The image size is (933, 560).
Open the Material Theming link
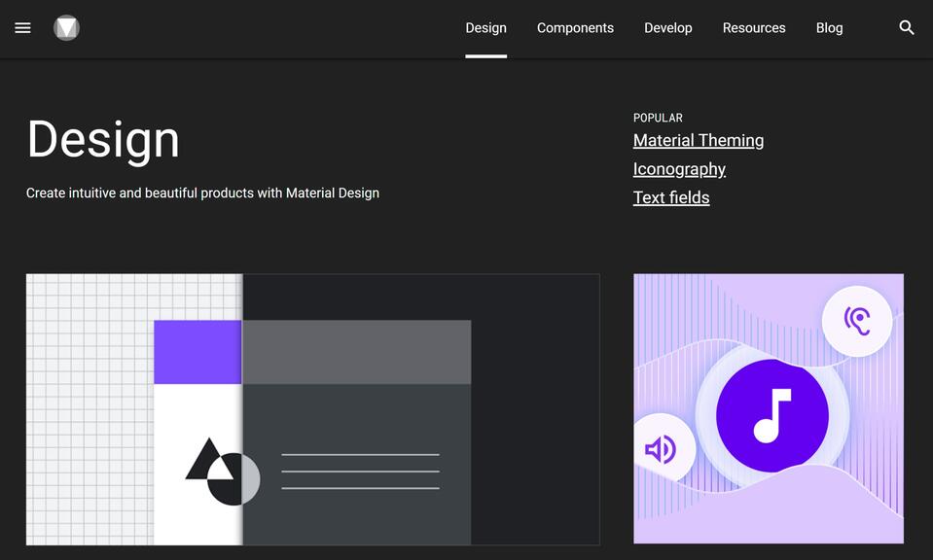click(699, 140)
